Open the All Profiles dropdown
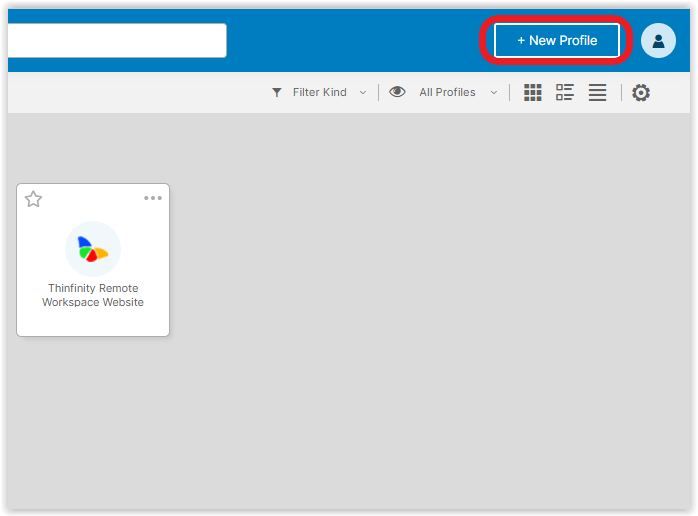This screenshot has width=698, height=516. (458, 92)
